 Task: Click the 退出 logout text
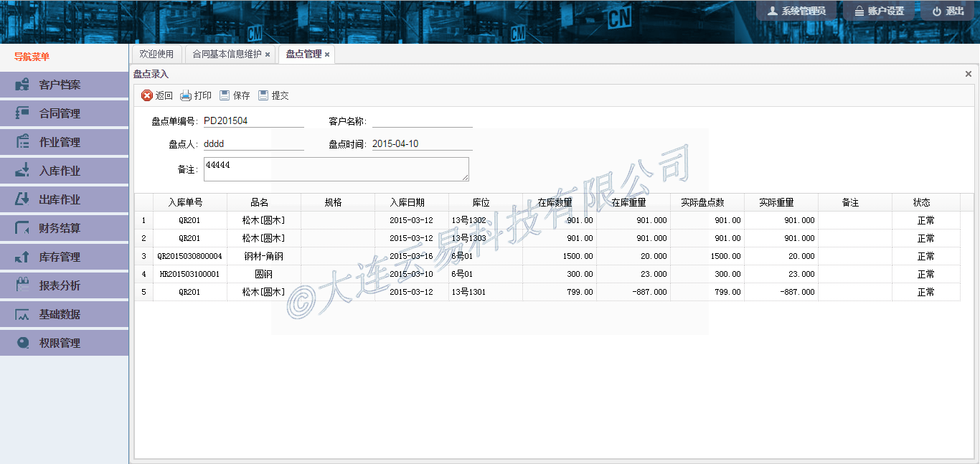point(955,11)
